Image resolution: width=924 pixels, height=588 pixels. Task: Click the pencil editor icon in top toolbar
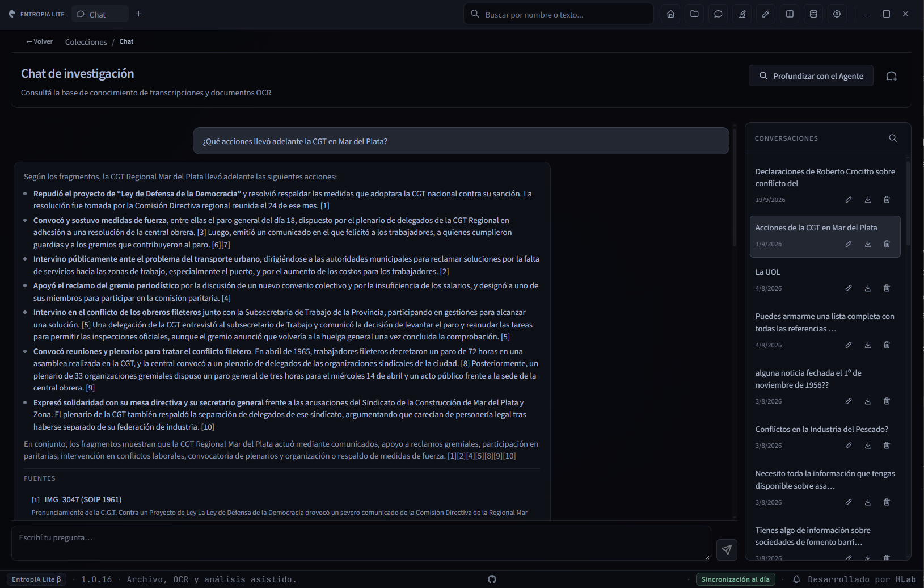766,14
